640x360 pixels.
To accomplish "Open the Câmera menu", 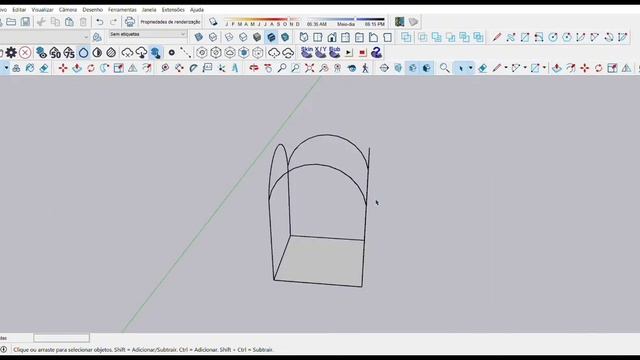I will (x=68, y=10).
